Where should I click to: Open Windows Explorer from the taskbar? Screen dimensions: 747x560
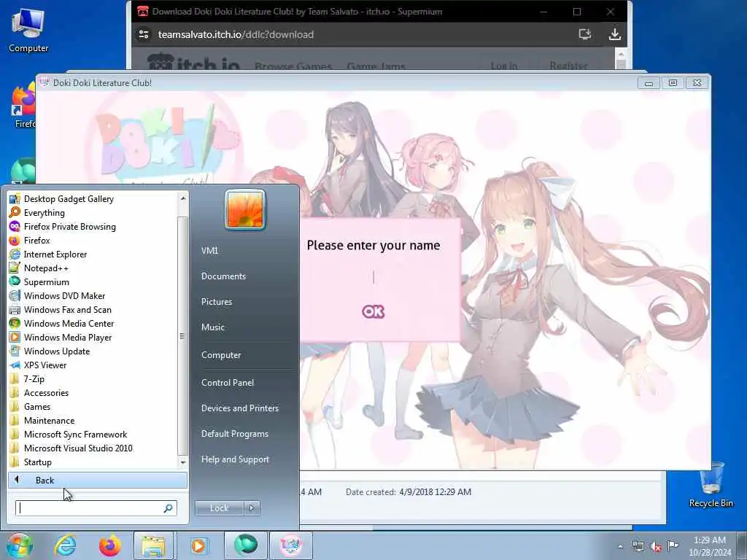point(153,545)
